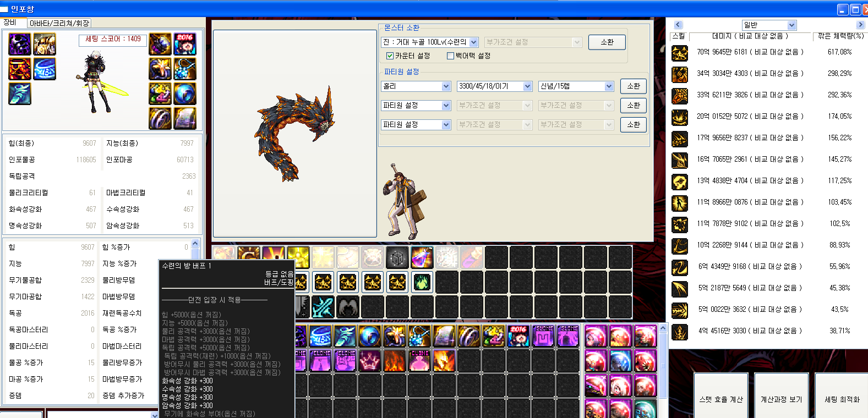Open the 3300/45/18/아기 settings dropdown
Viewport: 868px width, 418px height.
495,86
